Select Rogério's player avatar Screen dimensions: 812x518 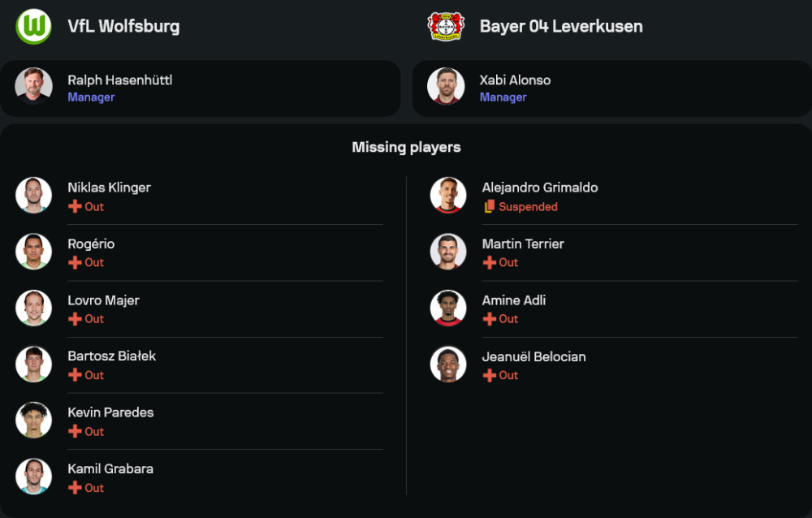click(x=33, y=252)
